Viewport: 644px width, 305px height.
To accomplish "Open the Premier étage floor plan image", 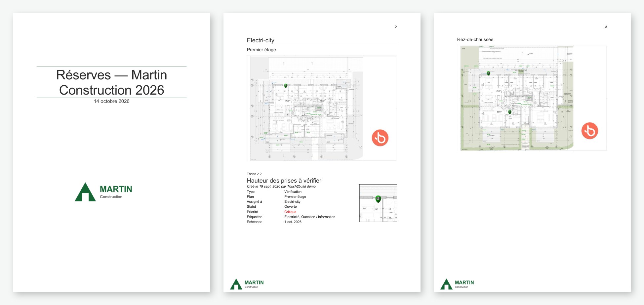I will (321, 108).
